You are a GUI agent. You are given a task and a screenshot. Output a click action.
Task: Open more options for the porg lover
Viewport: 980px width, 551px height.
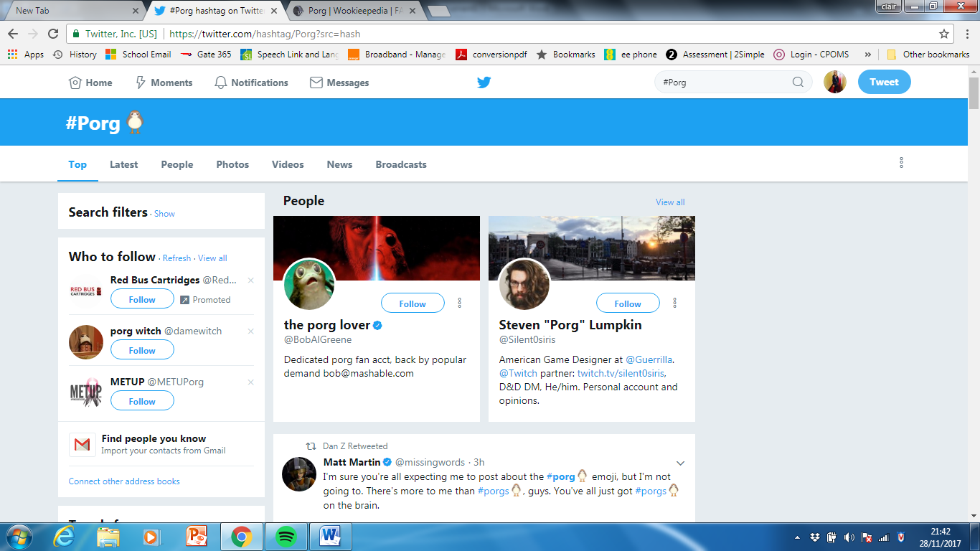point(460,303)
